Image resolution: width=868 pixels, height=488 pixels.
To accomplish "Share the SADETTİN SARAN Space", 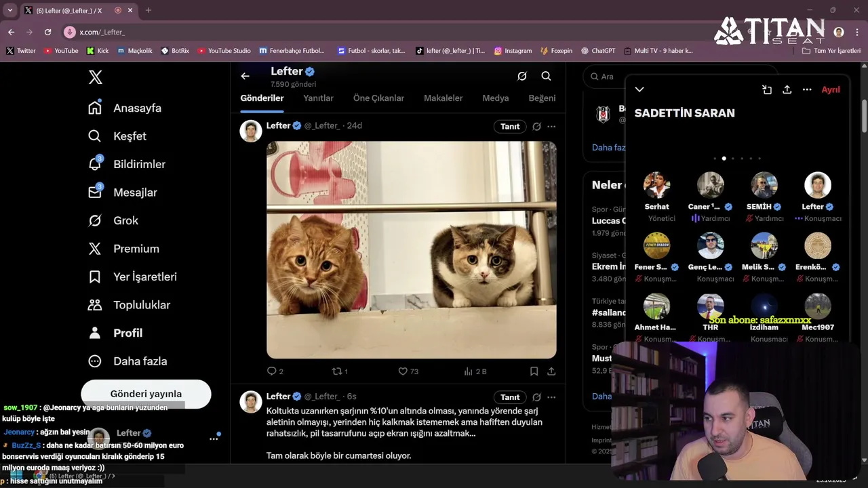I will pyautogui.click(x=787, y=89).
